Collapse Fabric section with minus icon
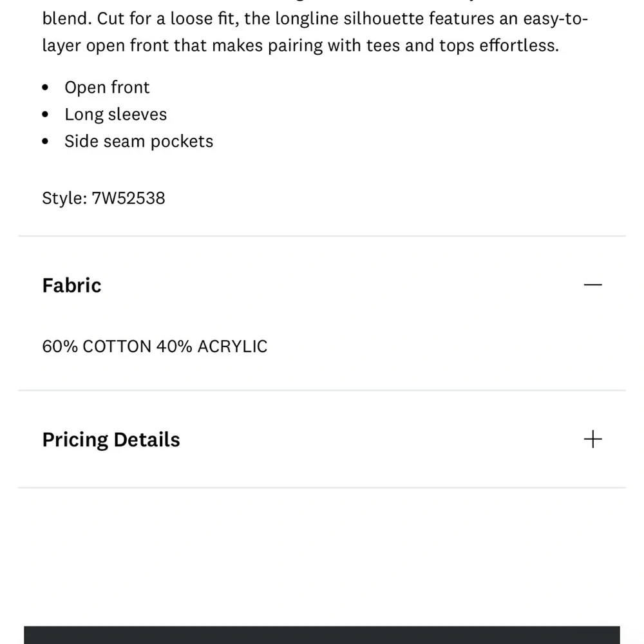Screen dimensions: 644x644 (x=592, y=285)
